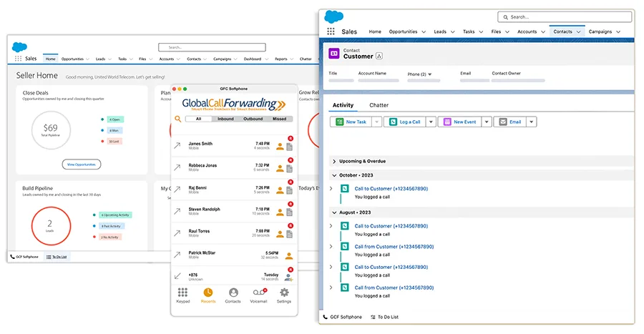
Task: Collapse the October 2023 section
Action: click(335, 175)
